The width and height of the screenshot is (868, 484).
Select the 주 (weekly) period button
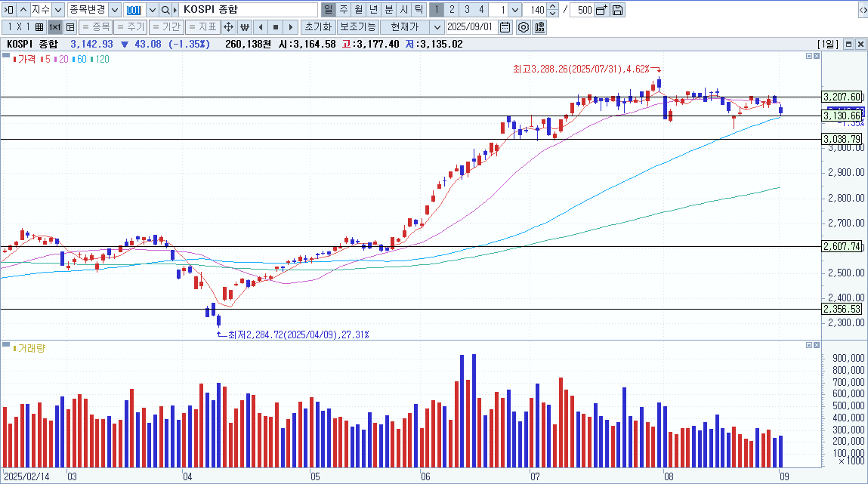(344, 9)
